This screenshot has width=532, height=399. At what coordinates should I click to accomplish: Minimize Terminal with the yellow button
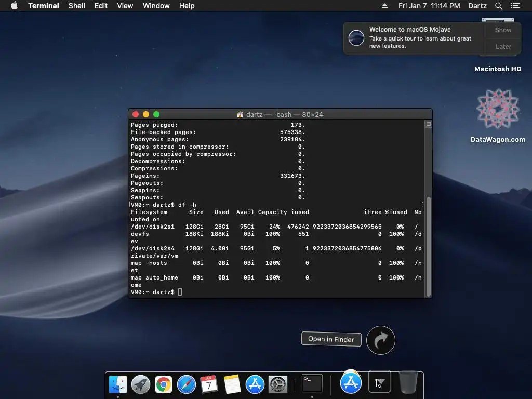pos(146,114)
